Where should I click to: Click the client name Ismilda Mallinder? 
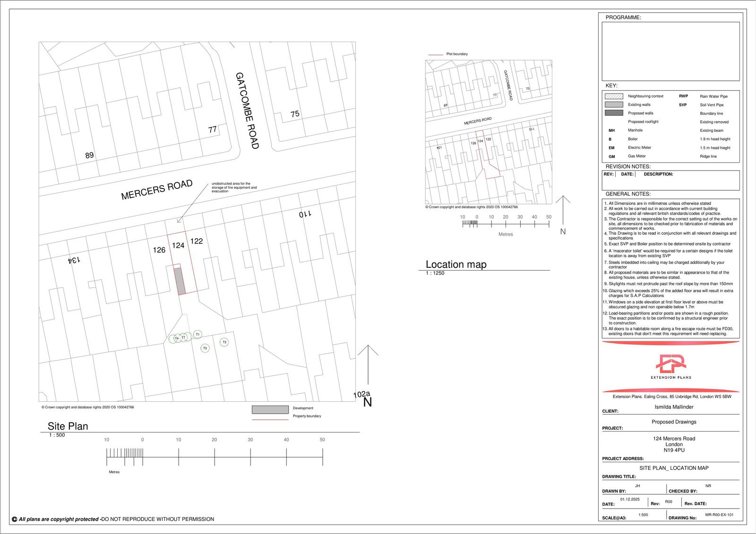[x=673, y=406]
